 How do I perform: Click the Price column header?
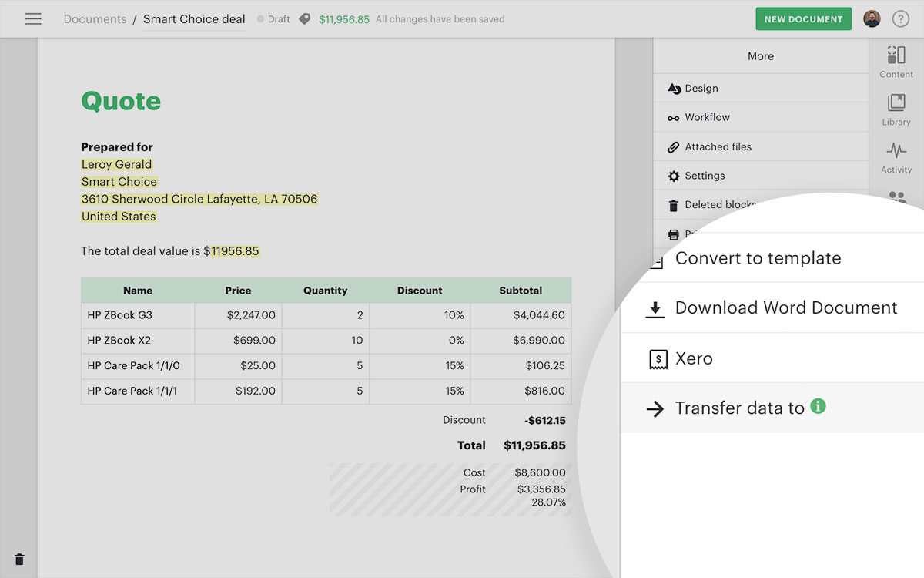(x=238, y=291)
